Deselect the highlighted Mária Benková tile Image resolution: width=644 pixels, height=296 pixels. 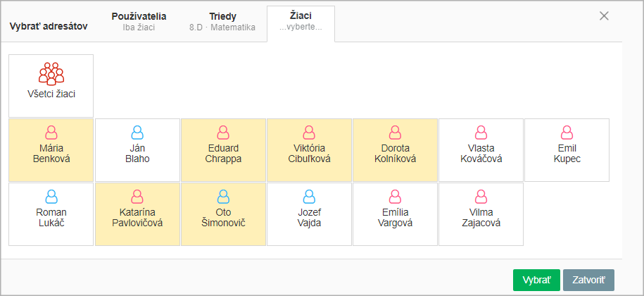click(51, 150)
